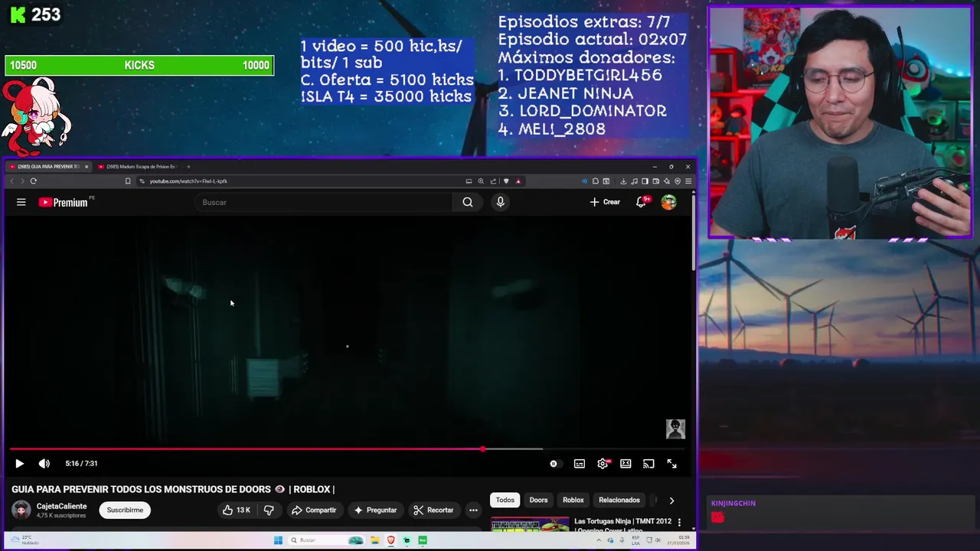This screenshot has height=551, width=980.
Task: Cast the video with the cast icon
Action: pyautogui.click(x=648, y=463)
